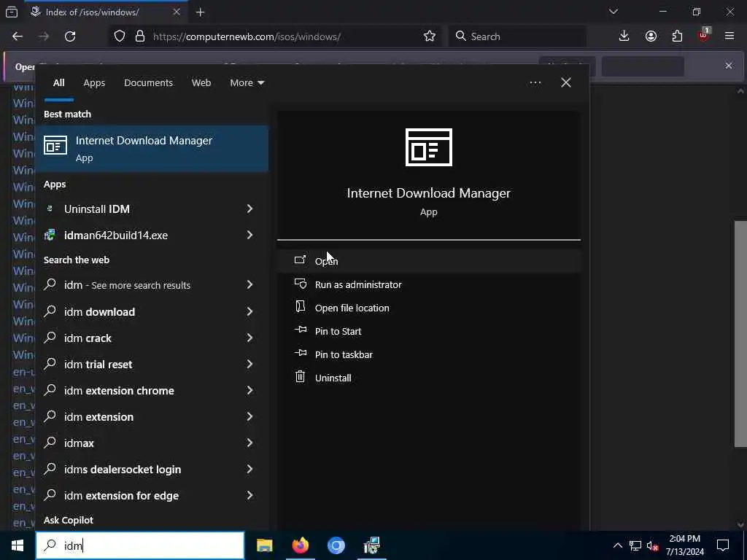Switch to the All search filter tab
This screenshot has width=747, height=560.
tap(58, 83)
